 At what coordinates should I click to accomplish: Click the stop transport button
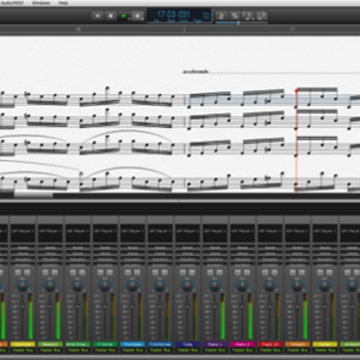pos(110,16)
